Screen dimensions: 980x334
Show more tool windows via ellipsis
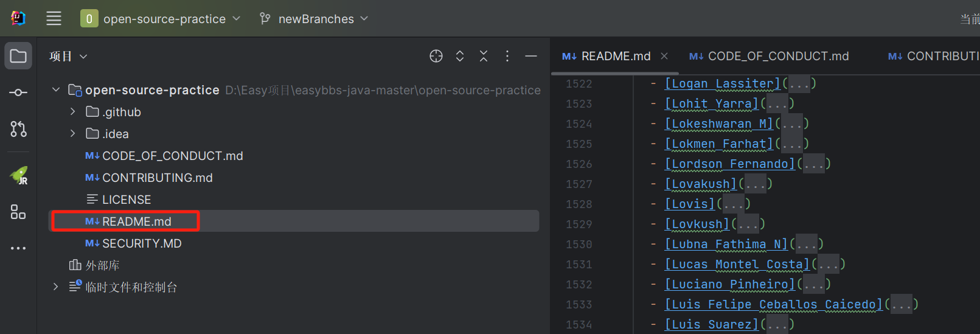(18, 248)
